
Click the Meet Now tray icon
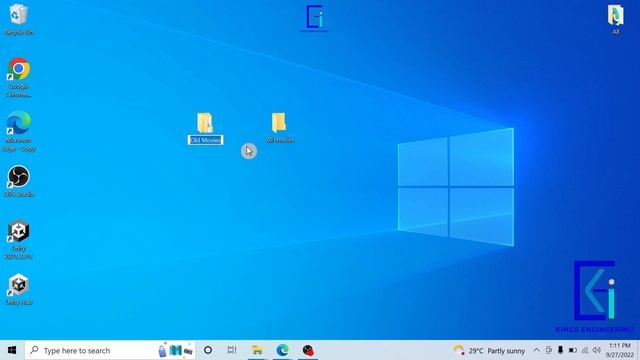point(549,350)
